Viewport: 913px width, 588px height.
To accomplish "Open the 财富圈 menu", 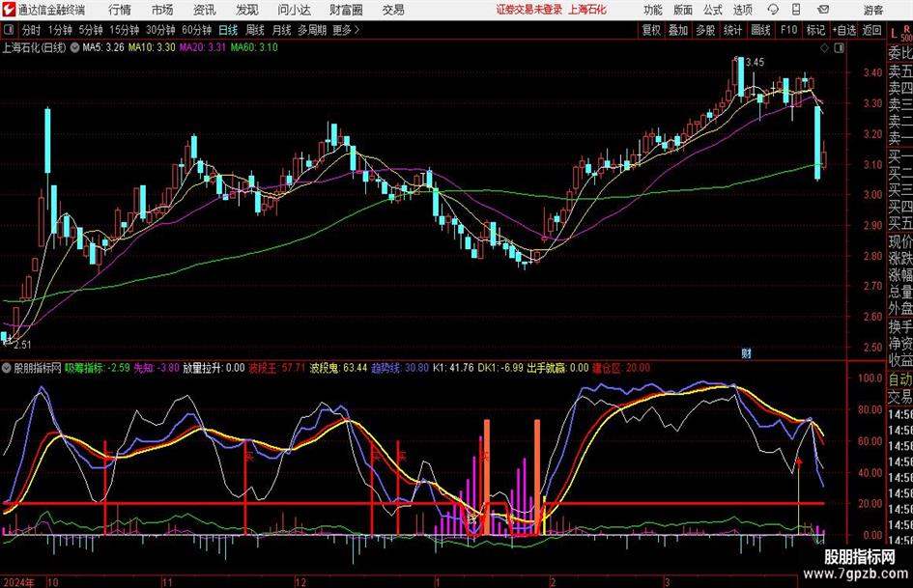I will 346,10.
